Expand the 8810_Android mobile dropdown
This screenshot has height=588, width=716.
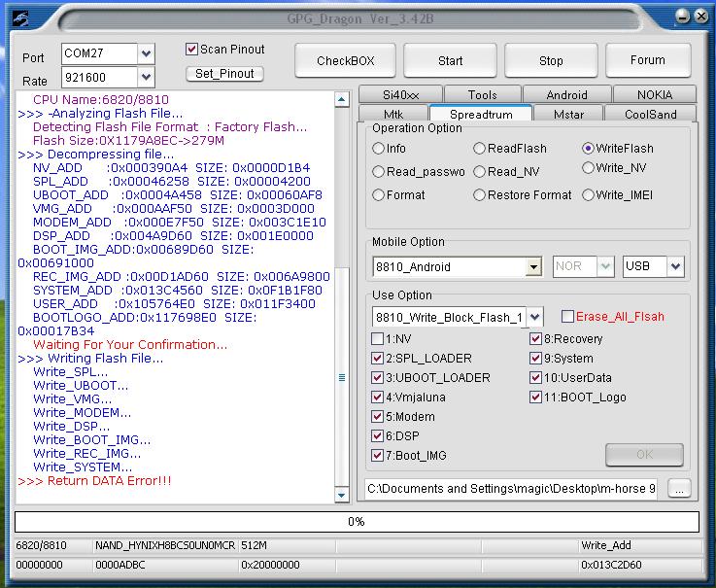[533, 267]
